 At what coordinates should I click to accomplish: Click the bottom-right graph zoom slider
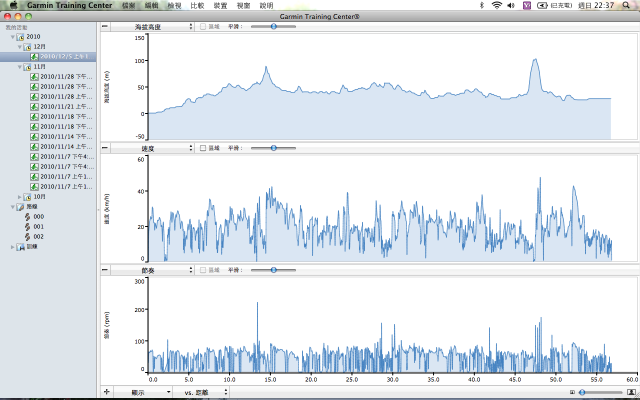[x=600, y=392]
